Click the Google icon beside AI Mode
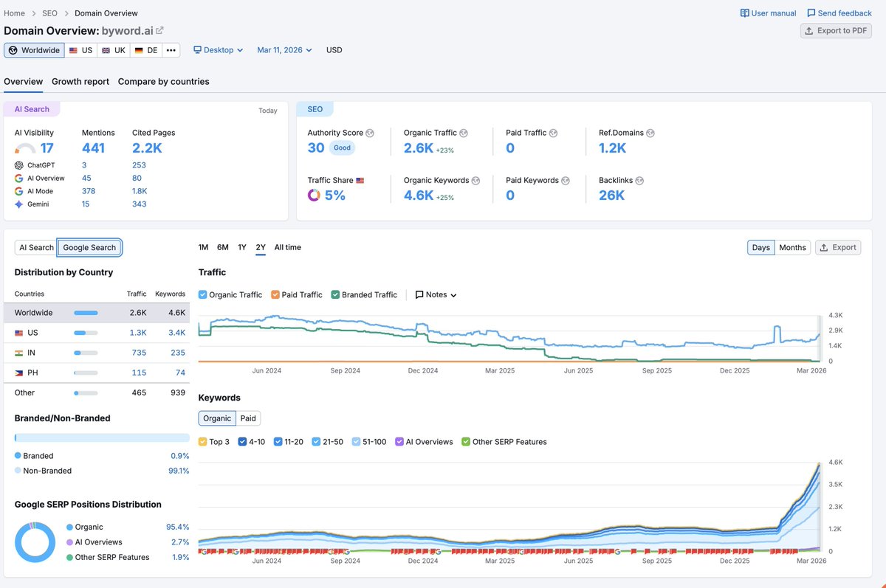The height and width of the screenshot is (588, 886). click(x=19, y=191)
